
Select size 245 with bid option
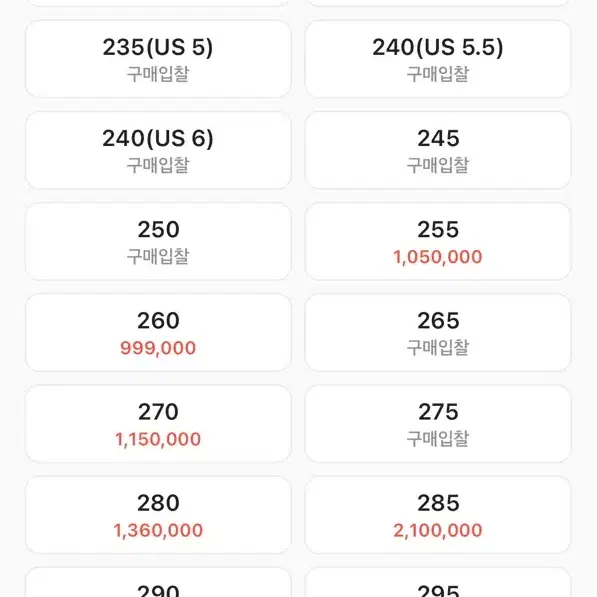click(x=438, y=150)
